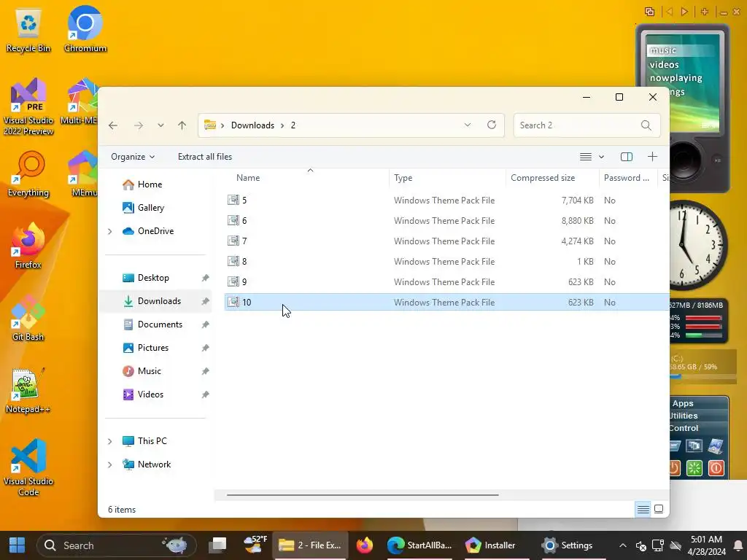Select theme pack file 5
The image size is (747, 560).
(447, 201)
